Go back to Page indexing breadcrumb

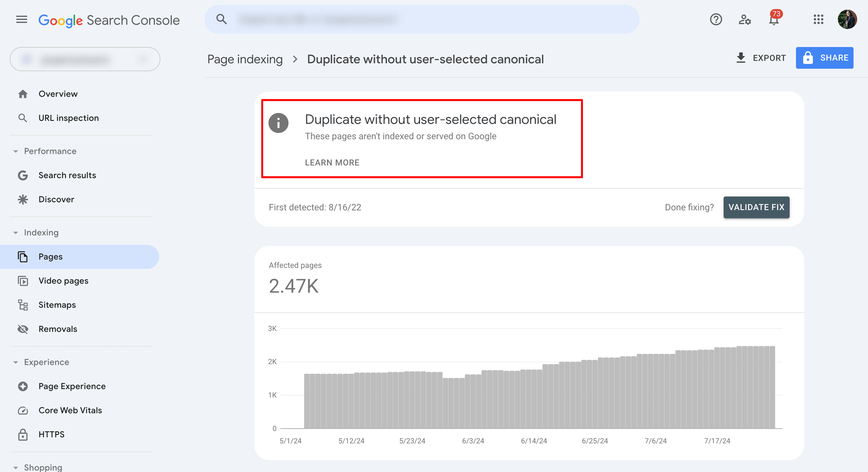[x=245, y=59]
